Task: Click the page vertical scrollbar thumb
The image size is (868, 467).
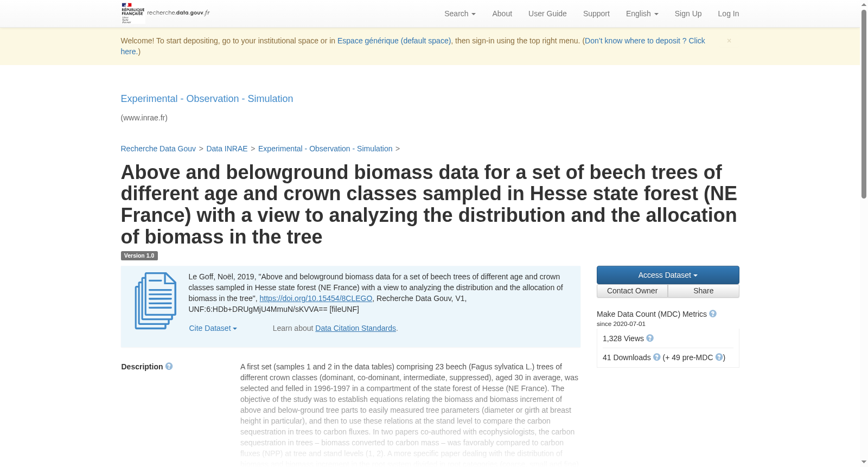Action: (864, 103)
